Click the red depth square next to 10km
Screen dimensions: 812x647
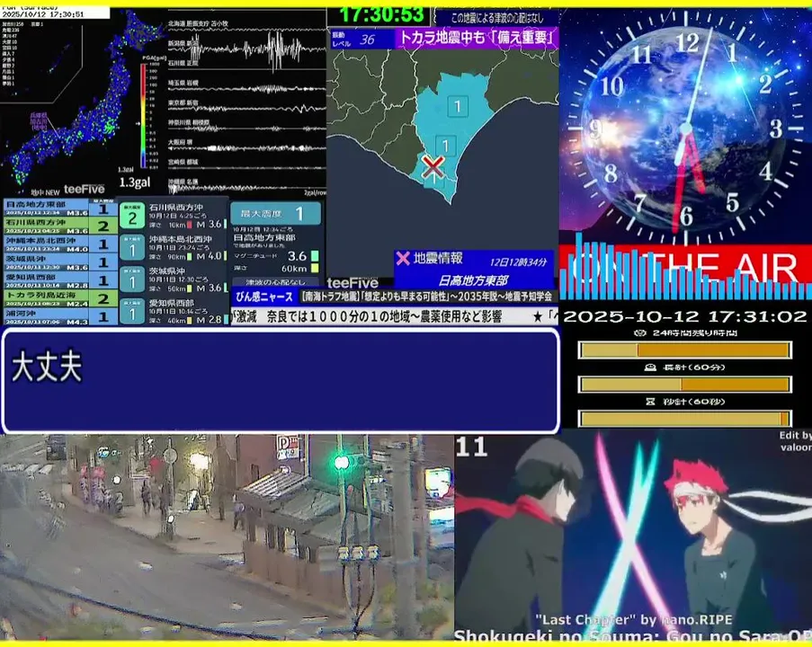click(x=190, y=225)
